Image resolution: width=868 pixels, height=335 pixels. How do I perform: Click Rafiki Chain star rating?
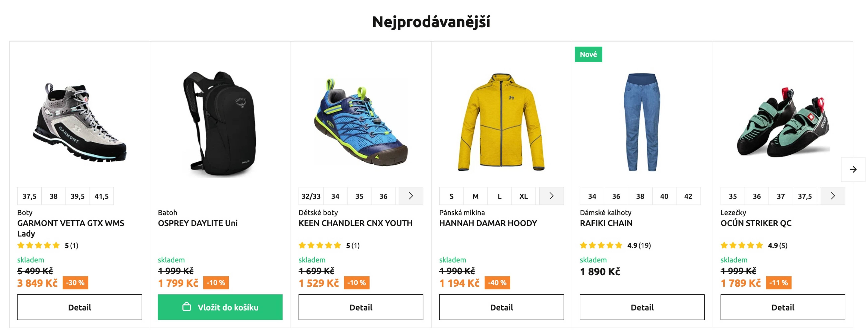[x=601, y=245]
